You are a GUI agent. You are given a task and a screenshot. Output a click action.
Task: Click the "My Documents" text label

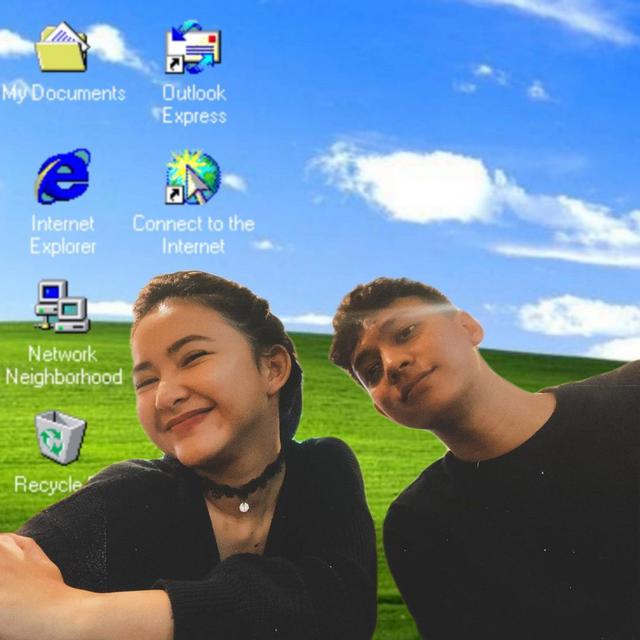pos(64,93)
